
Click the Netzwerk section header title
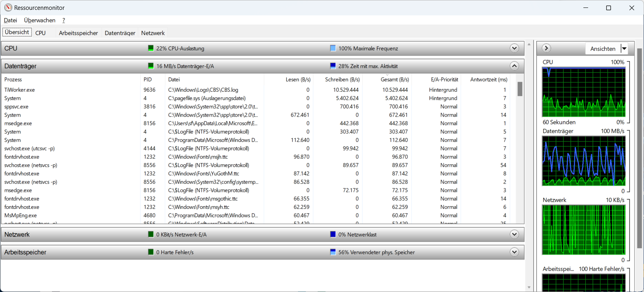pyautogui.click(x=17, y=234)
